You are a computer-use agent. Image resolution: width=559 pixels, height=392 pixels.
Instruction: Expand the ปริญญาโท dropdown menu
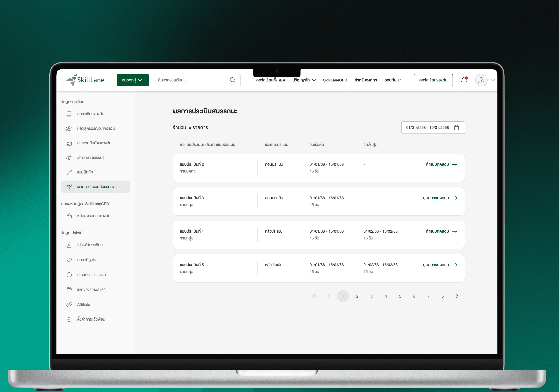tap(304, 80)
